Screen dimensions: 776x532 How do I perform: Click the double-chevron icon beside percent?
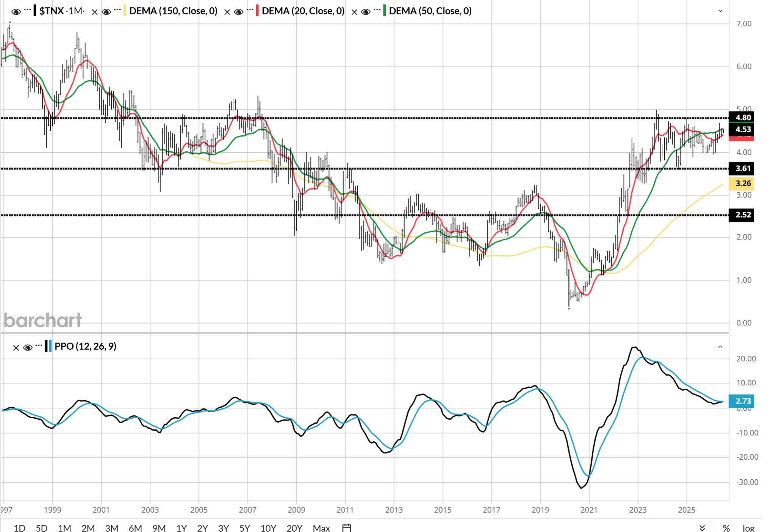pyautogui.click(x=702, y=528)
